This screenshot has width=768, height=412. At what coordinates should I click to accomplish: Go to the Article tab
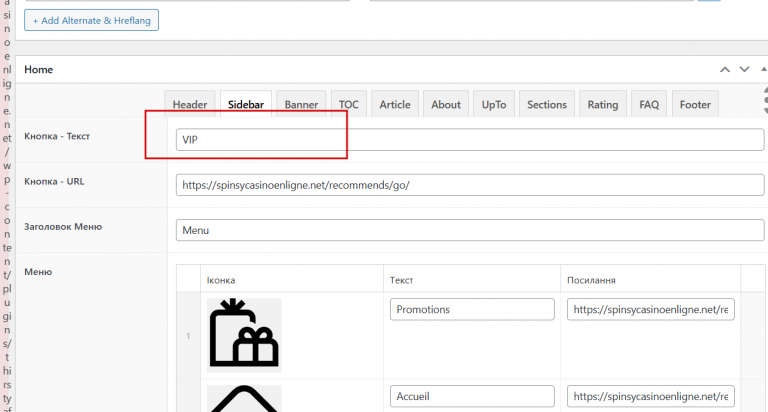(395, 104)
